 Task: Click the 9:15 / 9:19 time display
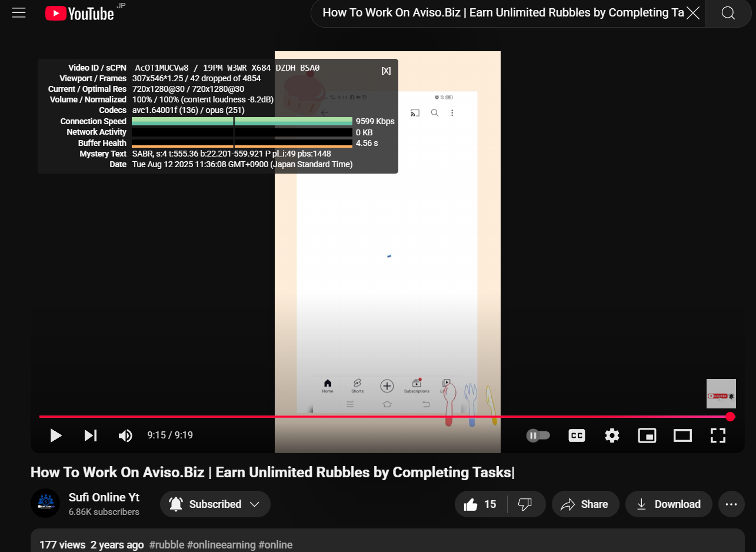click(x=170, y=435)
